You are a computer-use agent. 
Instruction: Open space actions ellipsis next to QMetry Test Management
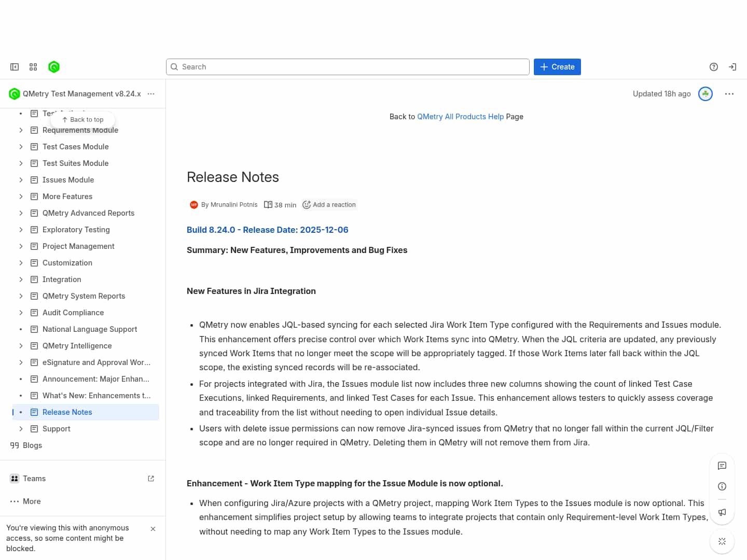click(151, 94)
